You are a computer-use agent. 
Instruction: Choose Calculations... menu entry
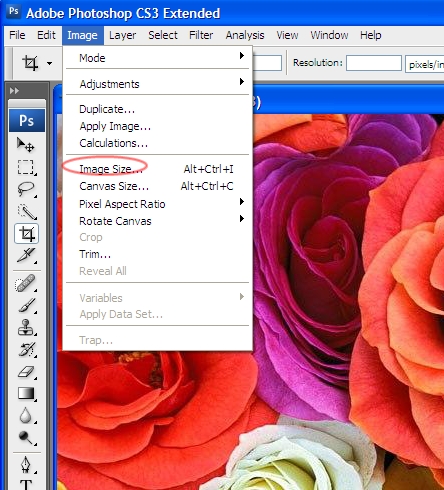pyautogui.click(x=157, y=143)
